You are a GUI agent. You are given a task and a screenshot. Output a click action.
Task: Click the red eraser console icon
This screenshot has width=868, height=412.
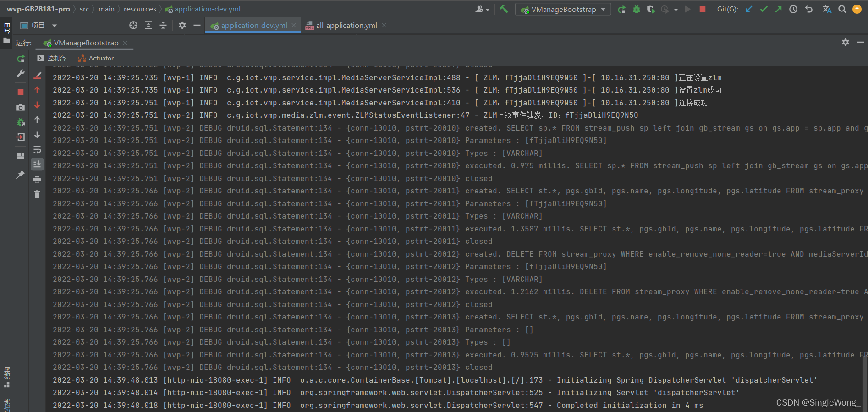38,76
